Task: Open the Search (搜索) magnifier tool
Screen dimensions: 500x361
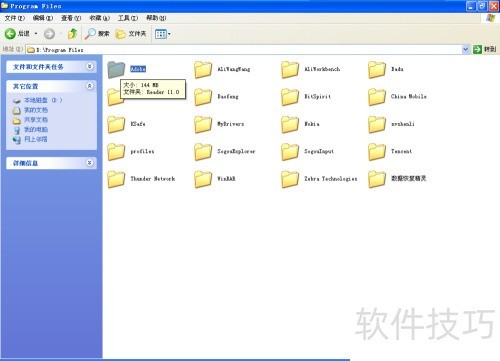Action: click(x=97, y=34)
